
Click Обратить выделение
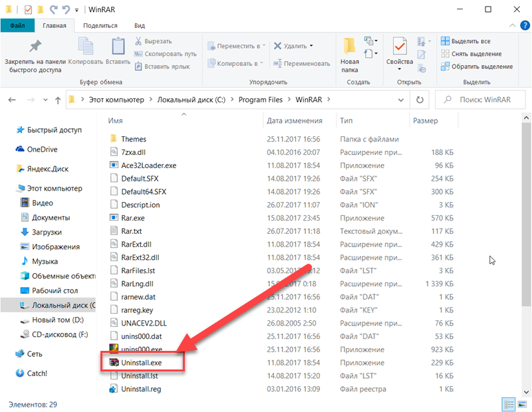[x=477, y=66]
